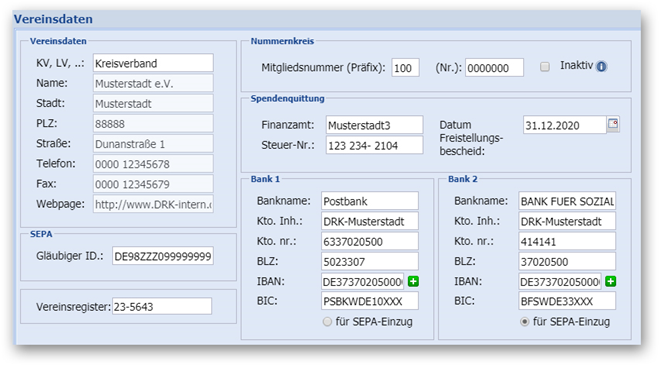Open the Freistellungsbescheid date calendar picker

point(613,124)
